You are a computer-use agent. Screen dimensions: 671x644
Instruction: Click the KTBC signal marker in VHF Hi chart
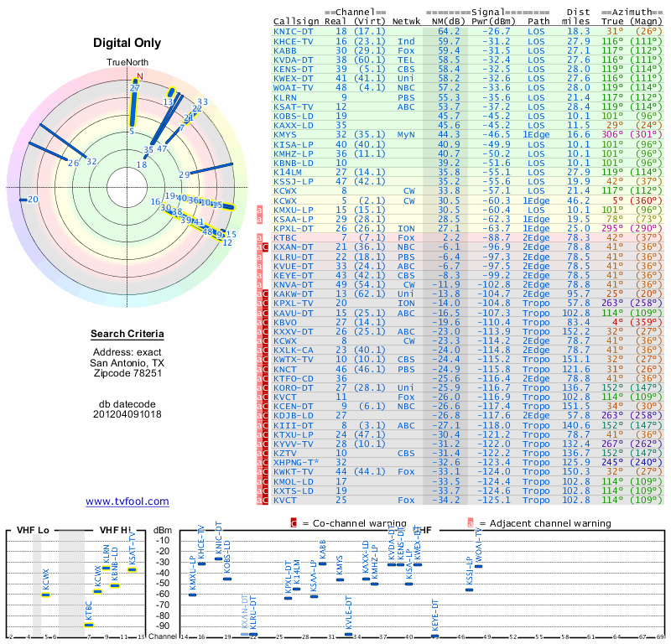click(89, 625)
